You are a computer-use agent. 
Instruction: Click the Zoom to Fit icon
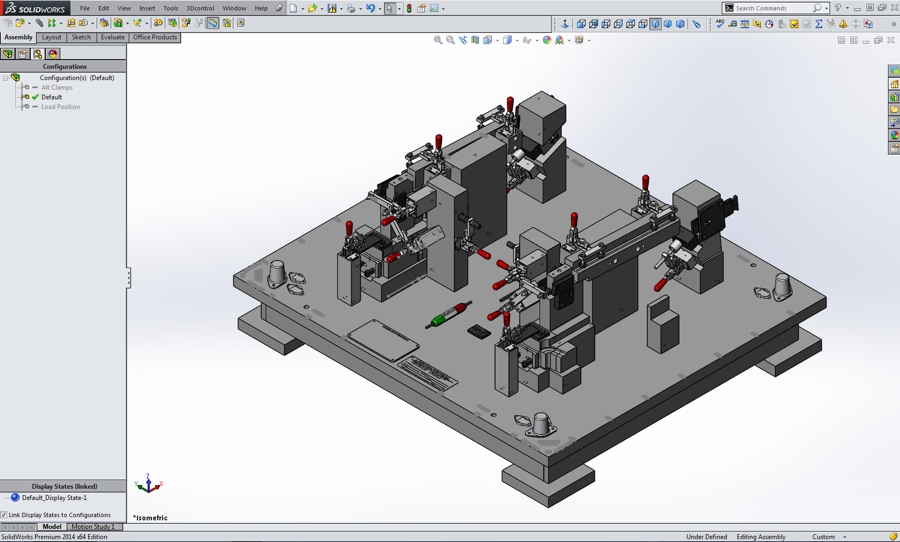pyautogui.click(x=438, y=40)
